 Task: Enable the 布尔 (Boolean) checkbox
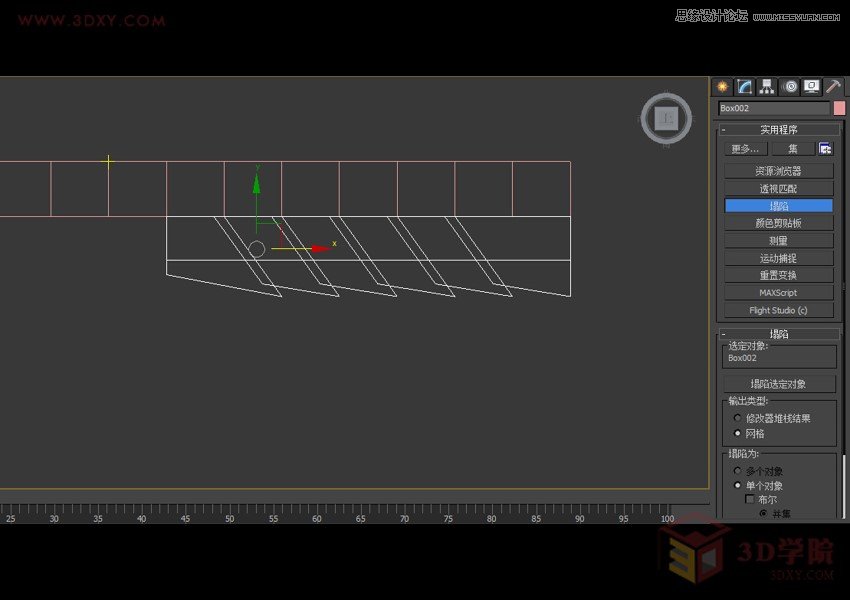[750, 498]
